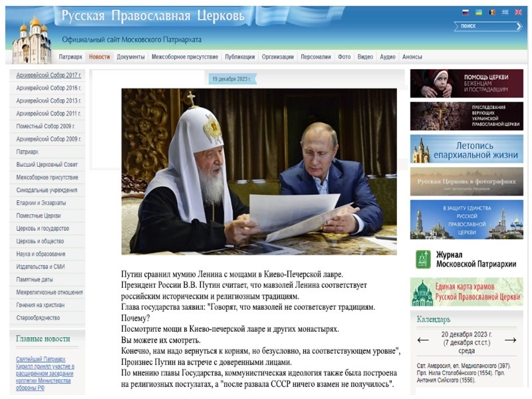This screenshot has width=532, height=399.
Task: Click Единая карта храмов banner
Action: point(466,291)
